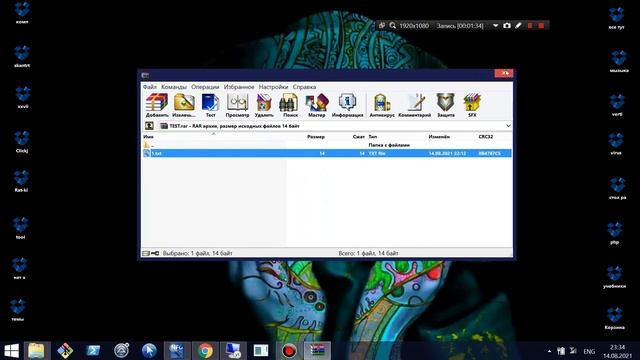
Task: Click the WinRAR taskbar icon
Action: (317, 351)
